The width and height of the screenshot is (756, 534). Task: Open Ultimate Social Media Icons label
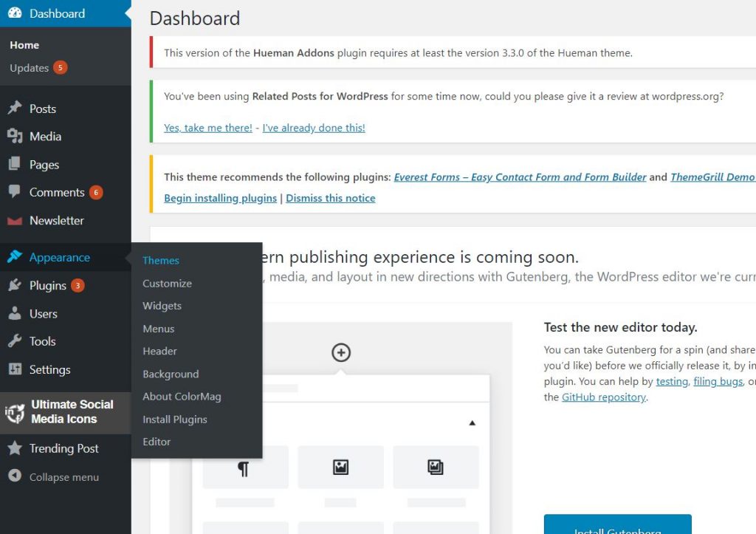(x=72, y=411)
